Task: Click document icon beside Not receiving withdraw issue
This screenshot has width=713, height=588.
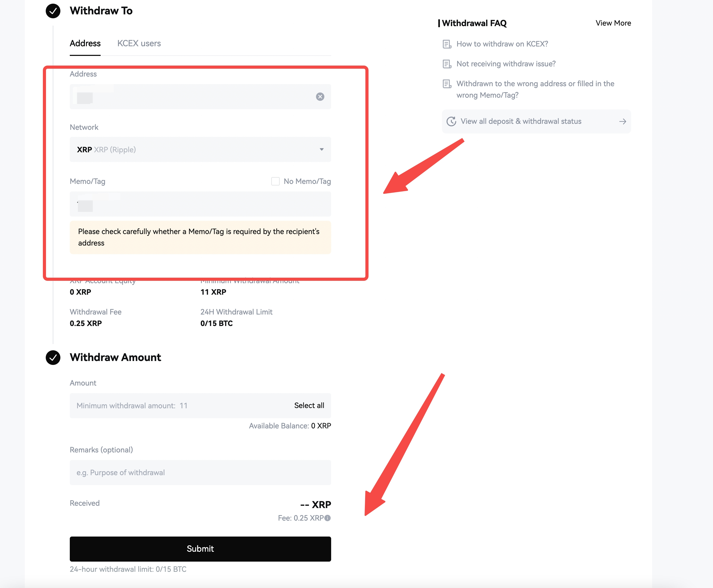Action: (447, 64)
